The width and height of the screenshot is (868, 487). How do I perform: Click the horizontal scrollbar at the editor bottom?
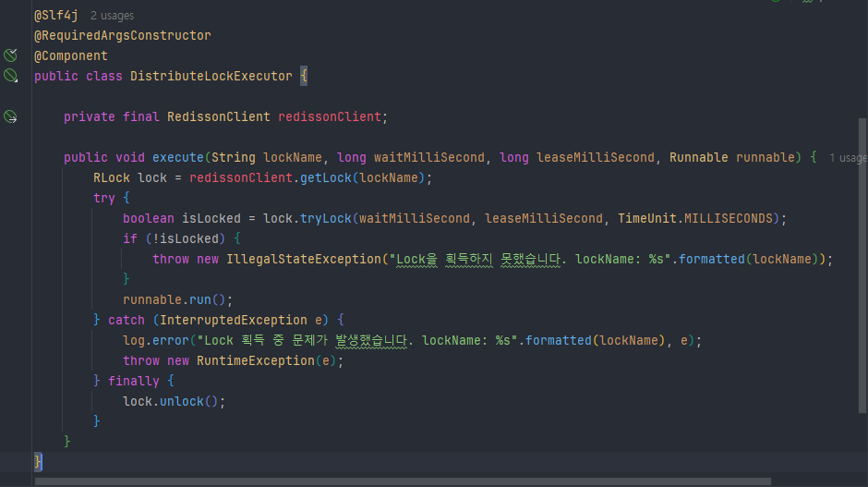[403, 481]
